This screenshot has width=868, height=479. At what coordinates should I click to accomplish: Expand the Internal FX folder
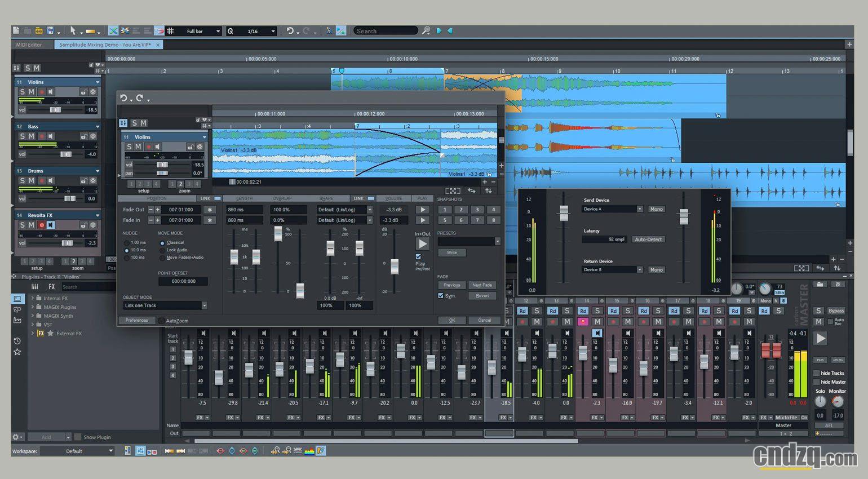coord(33,298)
